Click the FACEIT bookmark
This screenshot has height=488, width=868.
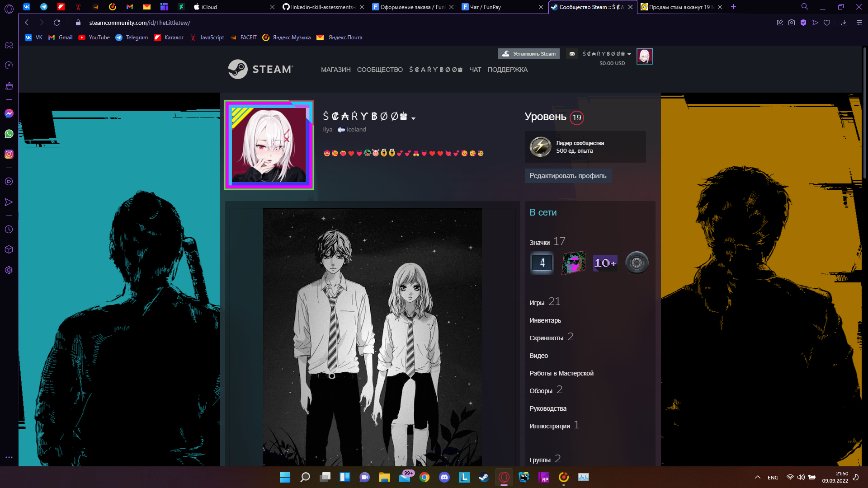(243, 38)
